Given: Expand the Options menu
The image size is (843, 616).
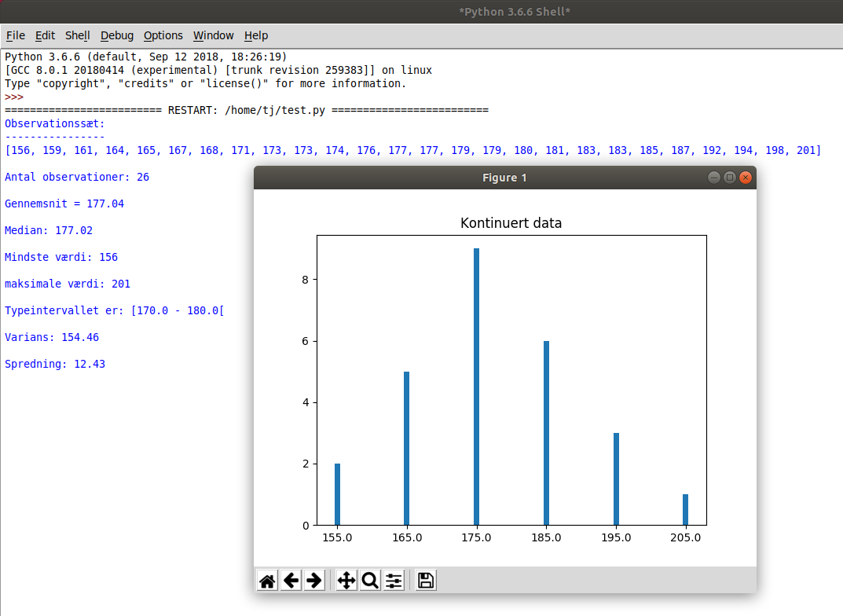Looking at the screenshot, I should click(x=163, y=35).
